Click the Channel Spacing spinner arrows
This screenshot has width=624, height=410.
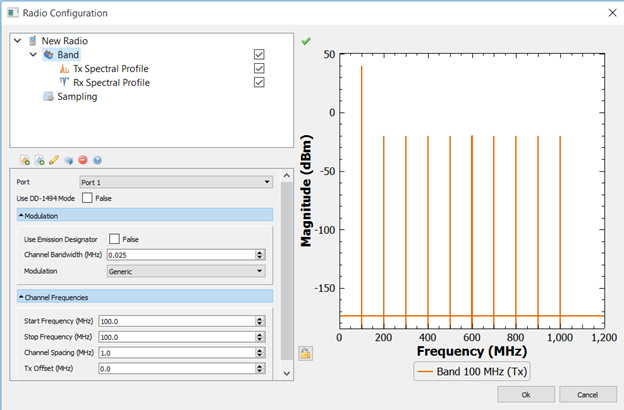click(260, 353)
